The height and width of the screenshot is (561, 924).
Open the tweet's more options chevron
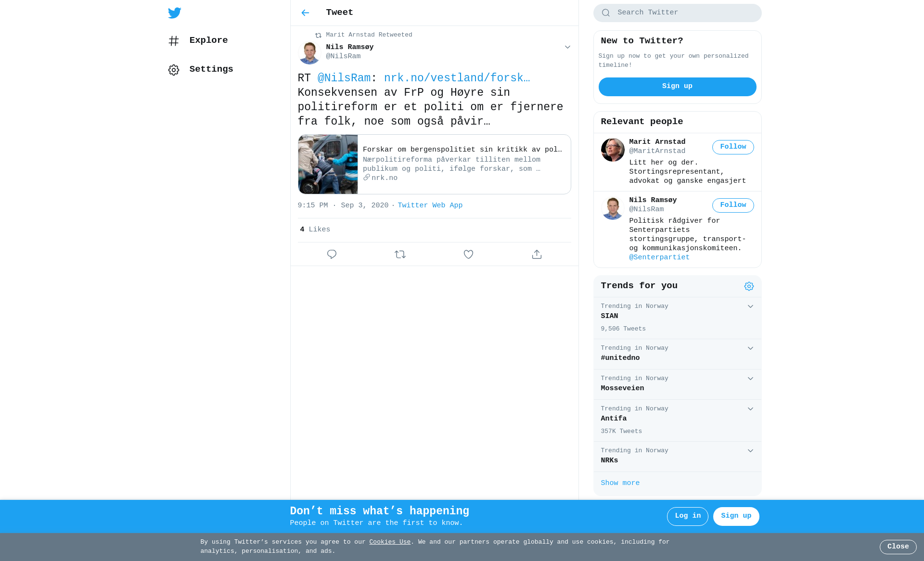[x=567, y=47]
